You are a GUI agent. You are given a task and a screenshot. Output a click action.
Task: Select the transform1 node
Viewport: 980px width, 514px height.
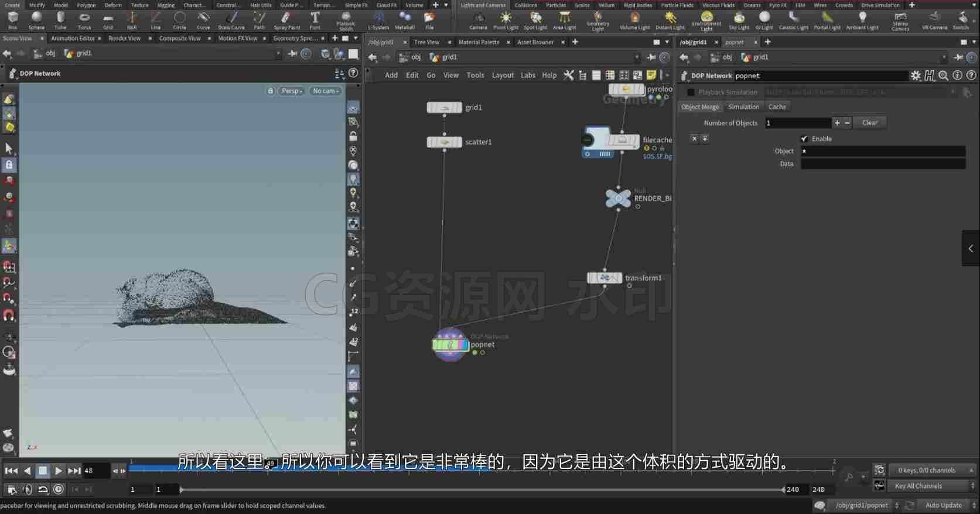tap(605, 277)
